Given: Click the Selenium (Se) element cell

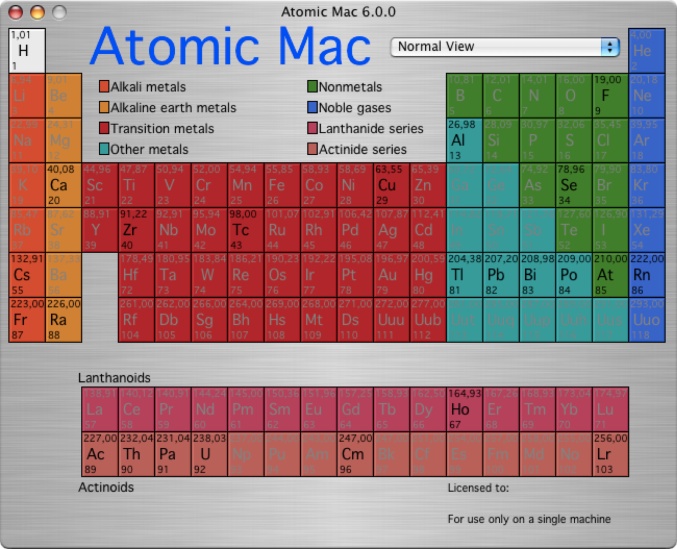Looking at the screenshot, I should (574, 185).
